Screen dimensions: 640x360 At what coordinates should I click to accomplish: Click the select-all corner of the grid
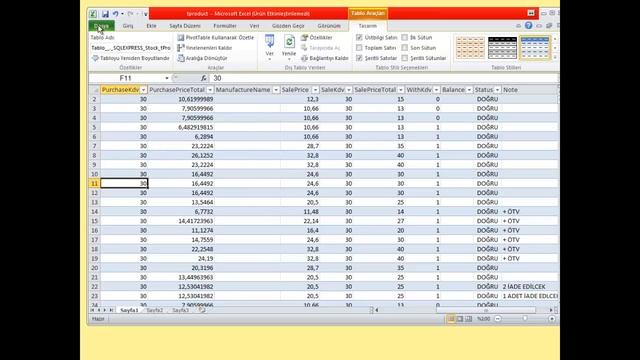pyautogui.click(x=95, y=90)
